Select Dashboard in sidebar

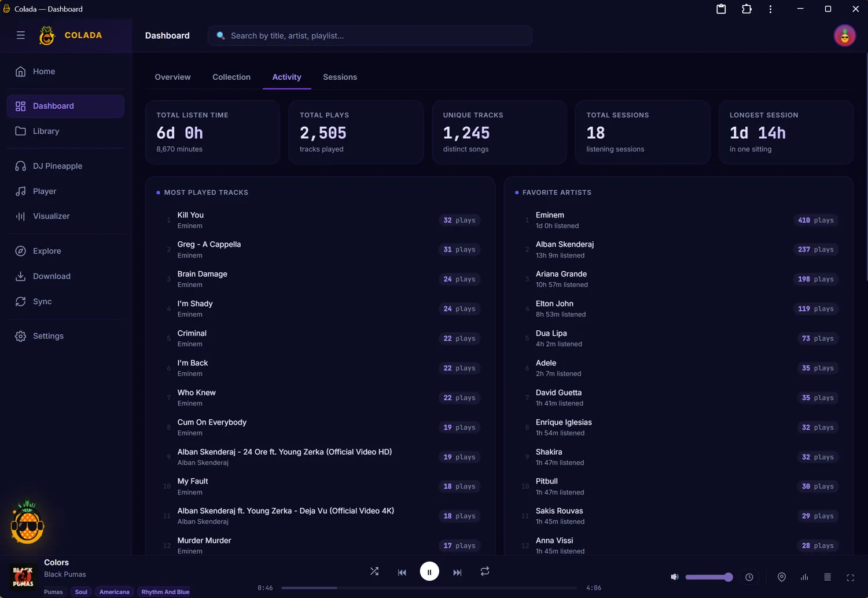65,106
